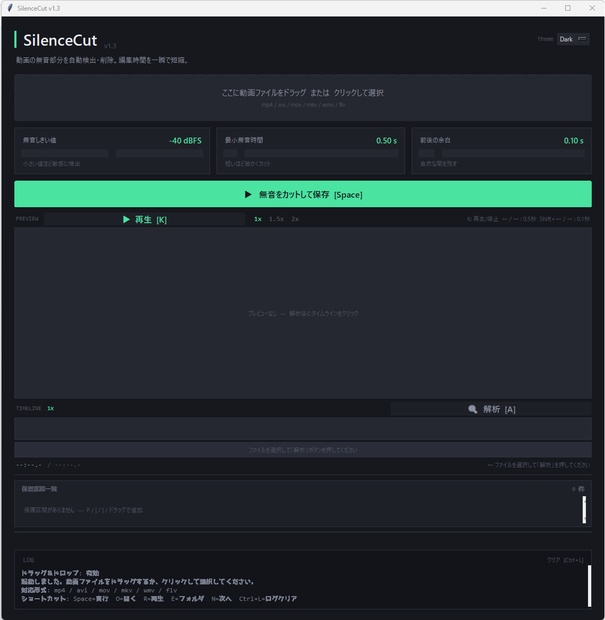The height and width of the screenshot is (620, 605).
Task: Select 2x preview playback speed
Action: point(295,219)
